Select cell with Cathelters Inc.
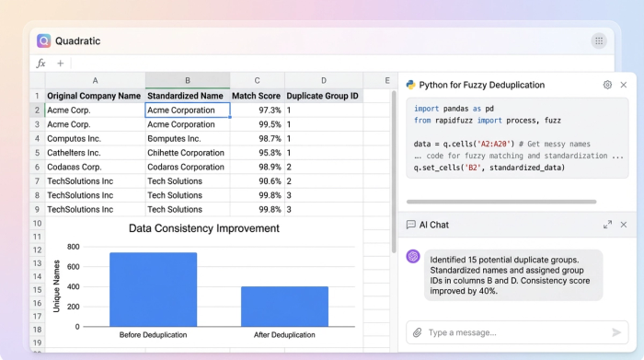Screen dimensions: 644x360 [95, 153]
